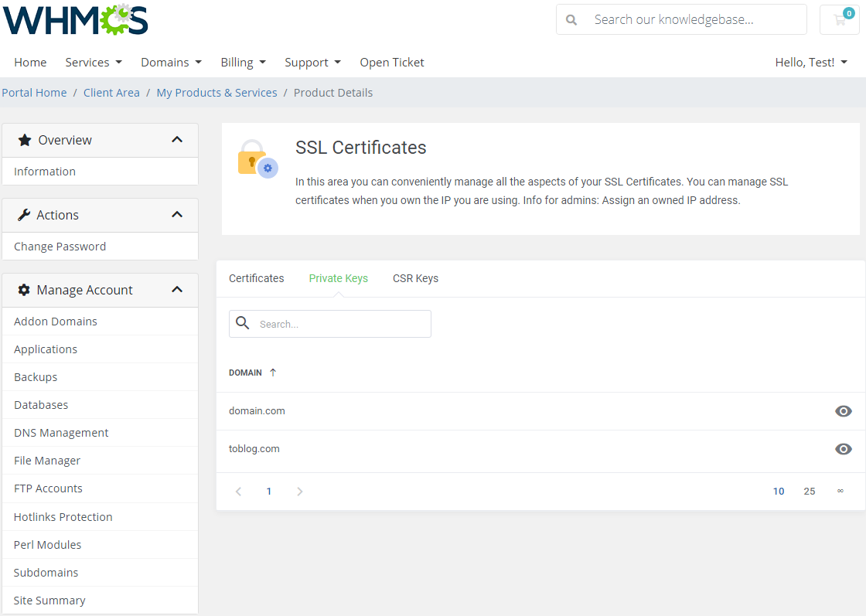Follow the Client Area breadcrumb link
This screenshot has height=616, width=866.
coord(111,93)
